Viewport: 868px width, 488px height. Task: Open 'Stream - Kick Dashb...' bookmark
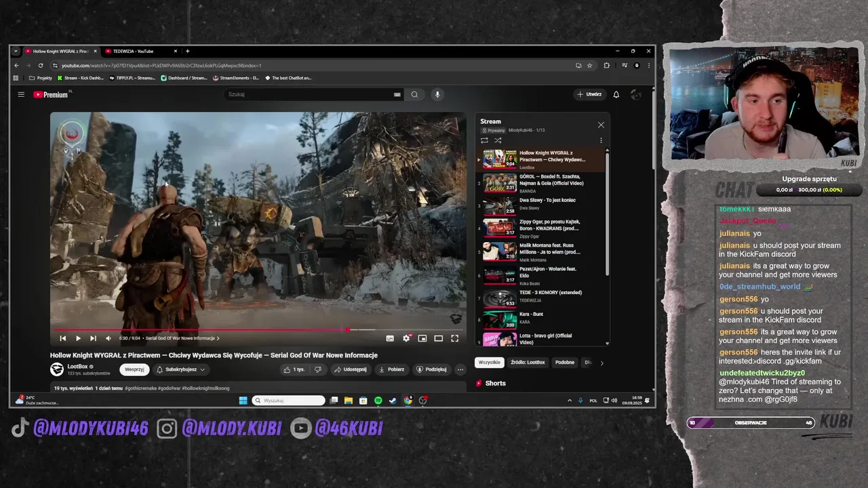click(81, 78)
